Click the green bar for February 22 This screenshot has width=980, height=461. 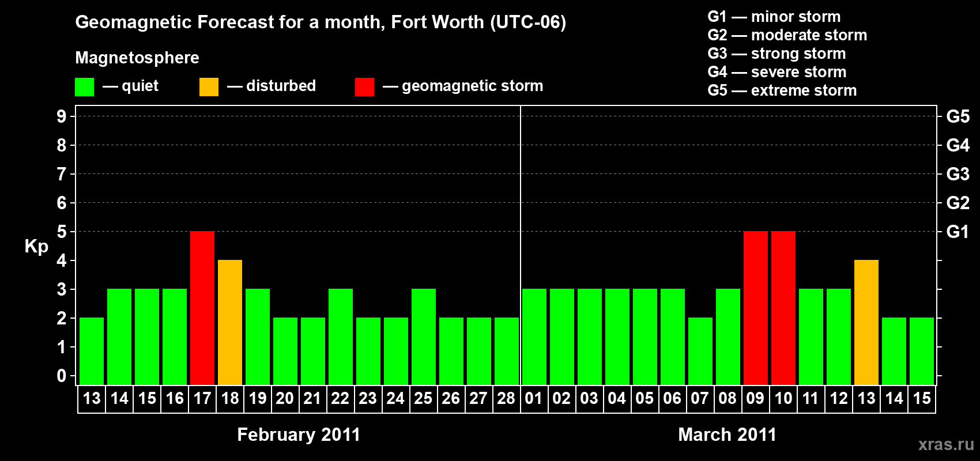tap(341, 337)
